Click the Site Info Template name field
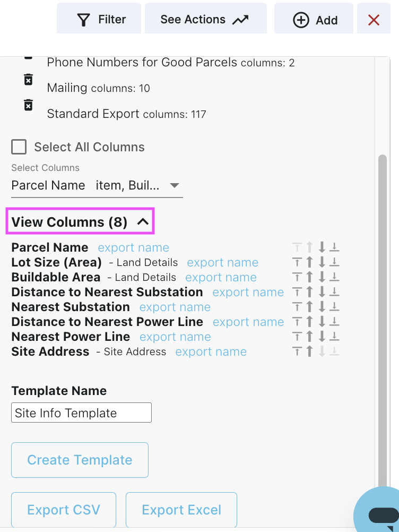Image resolution: width=399 pixels, height=532 pixels. 81,413
